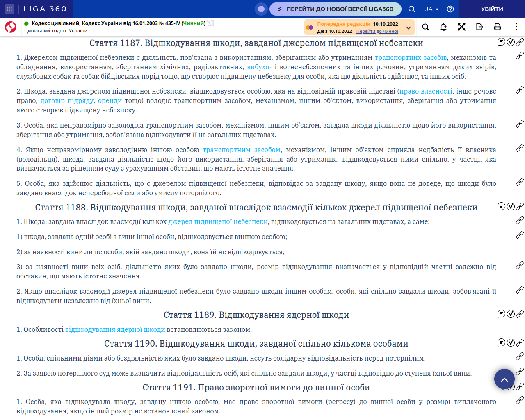This screenshot has width=525, height=420.
Task: Open the help question mark icon
Action: pos(450,9)
